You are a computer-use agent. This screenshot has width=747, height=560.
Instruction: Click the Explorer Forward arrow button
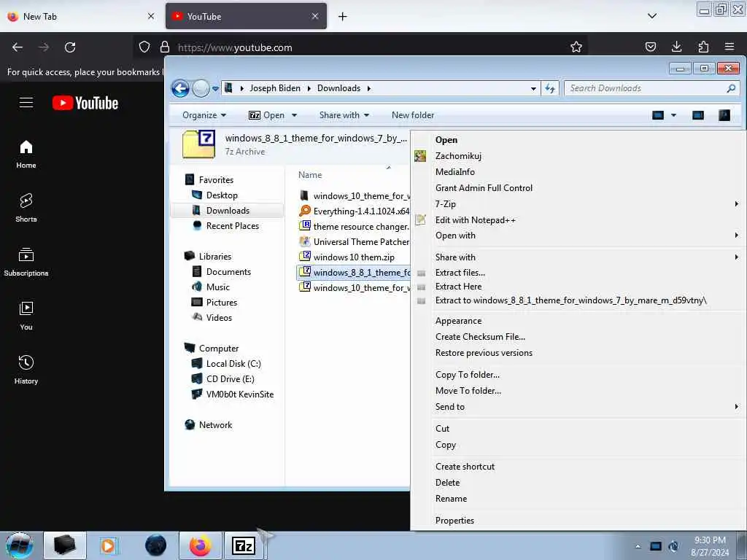click(201, 88)
